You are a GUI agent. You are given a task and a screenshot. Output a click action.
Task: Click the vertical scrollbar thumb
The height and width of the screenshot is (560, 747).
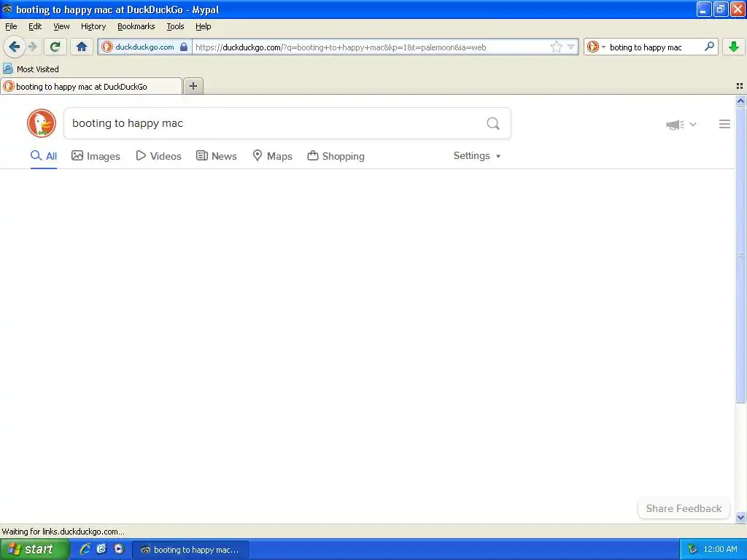[740, 254]
